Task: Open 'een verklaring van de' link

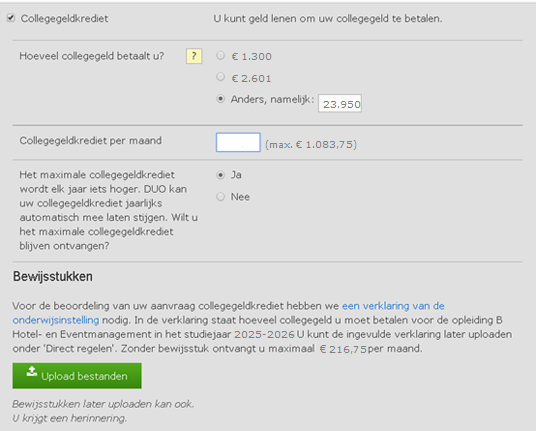Action: point(393,306)
